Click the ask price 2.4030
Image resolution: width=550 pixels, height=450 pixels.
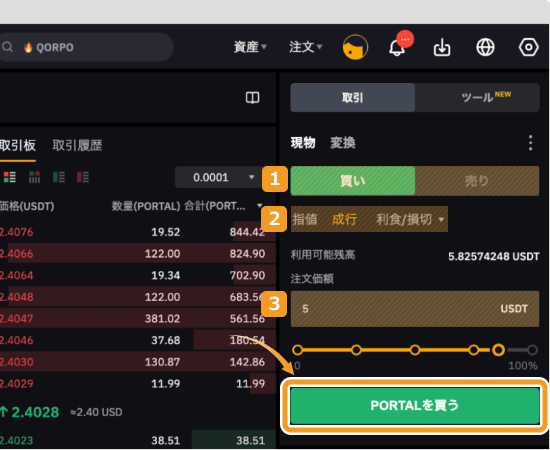coord(16,362)
